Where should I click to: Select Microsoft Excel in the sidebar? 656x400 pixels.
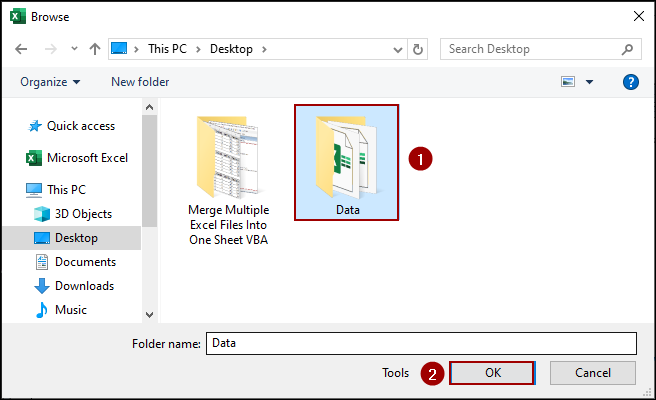tap(87, 158)
